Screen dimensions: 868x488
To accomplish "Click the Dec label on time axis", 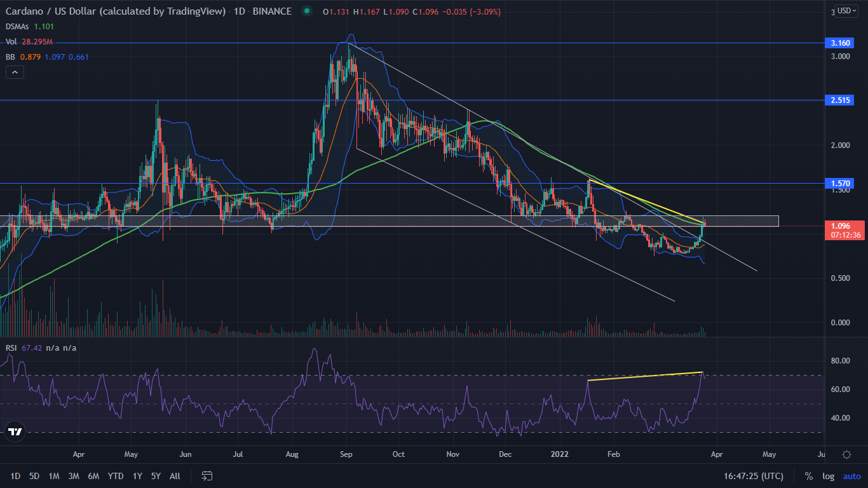I will tap(506, 454).
